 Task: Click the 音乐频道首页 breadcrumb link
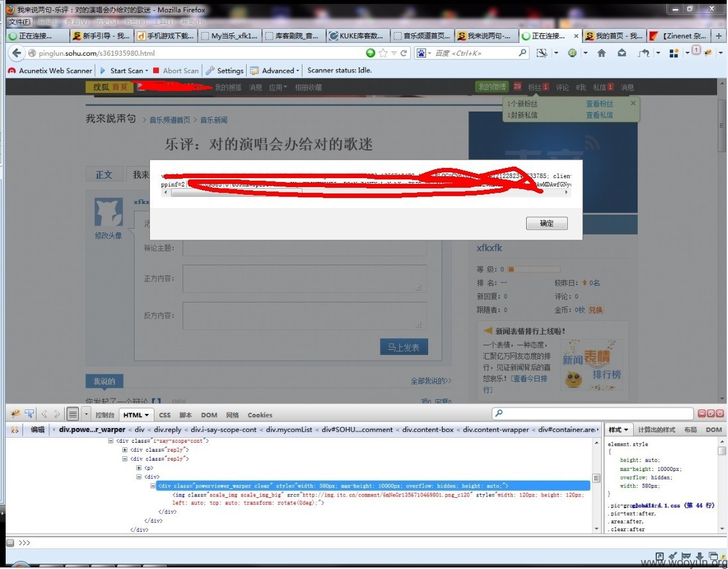click(x=169, y=120)
